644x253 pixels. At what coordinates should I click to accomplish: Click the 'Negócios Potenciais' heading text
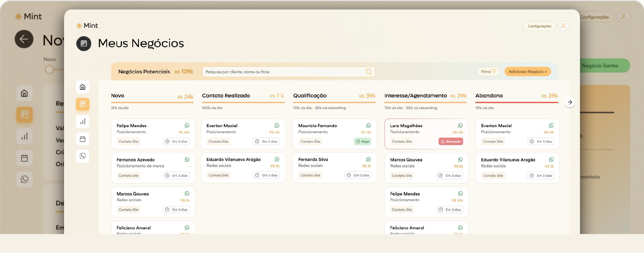144,72
